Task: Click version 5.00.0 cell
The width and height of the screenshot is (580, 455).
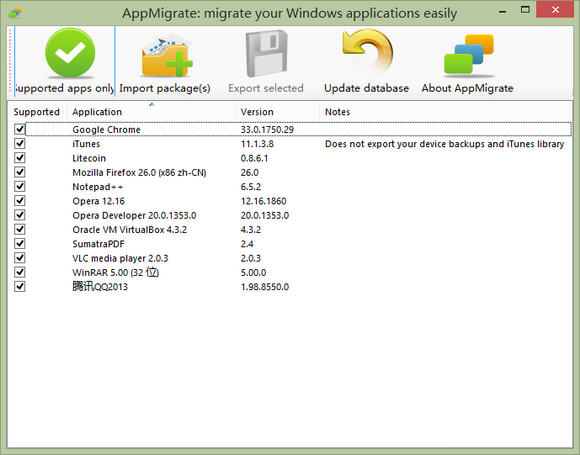Action: 253,273
